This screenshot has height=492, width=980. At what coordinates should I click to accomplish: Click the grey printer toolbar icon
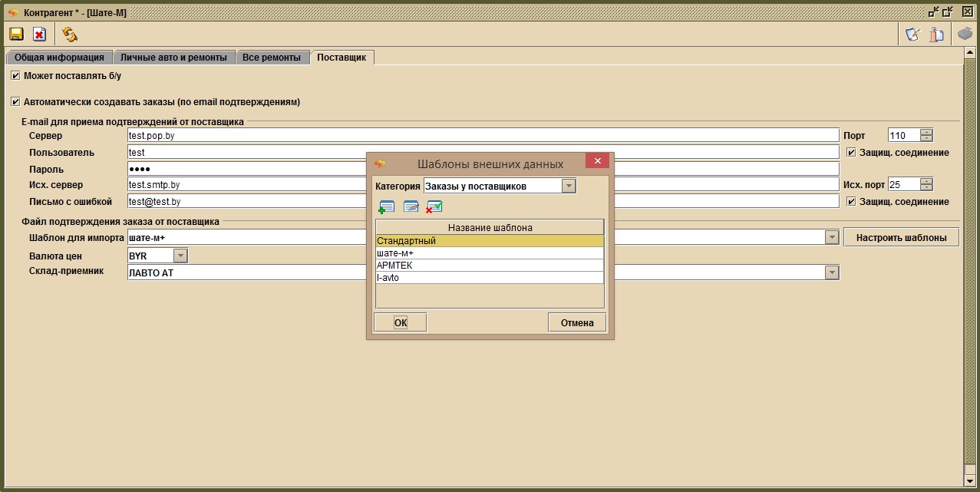click(x=965, y=34)
